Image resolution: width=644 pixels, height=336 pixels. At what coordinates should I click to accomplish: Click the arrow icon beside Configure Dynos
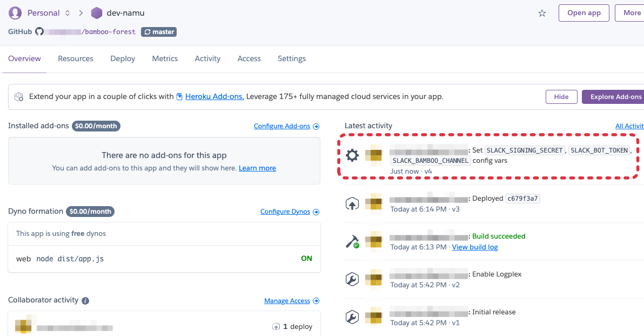[316, 212]
